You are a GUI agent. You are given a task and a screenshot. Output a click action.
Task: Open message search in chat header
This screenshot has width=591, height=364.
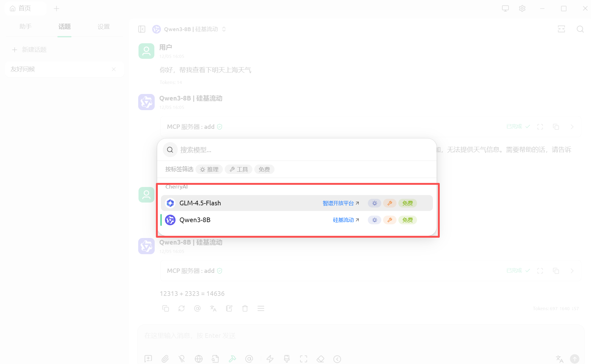pos(580,29)
